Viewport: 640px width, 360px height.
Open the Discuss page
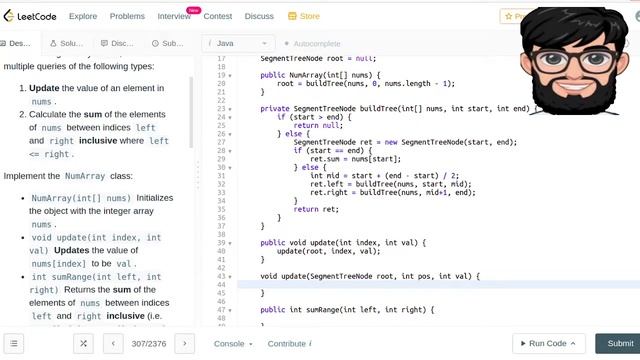(x=259, y=16)
